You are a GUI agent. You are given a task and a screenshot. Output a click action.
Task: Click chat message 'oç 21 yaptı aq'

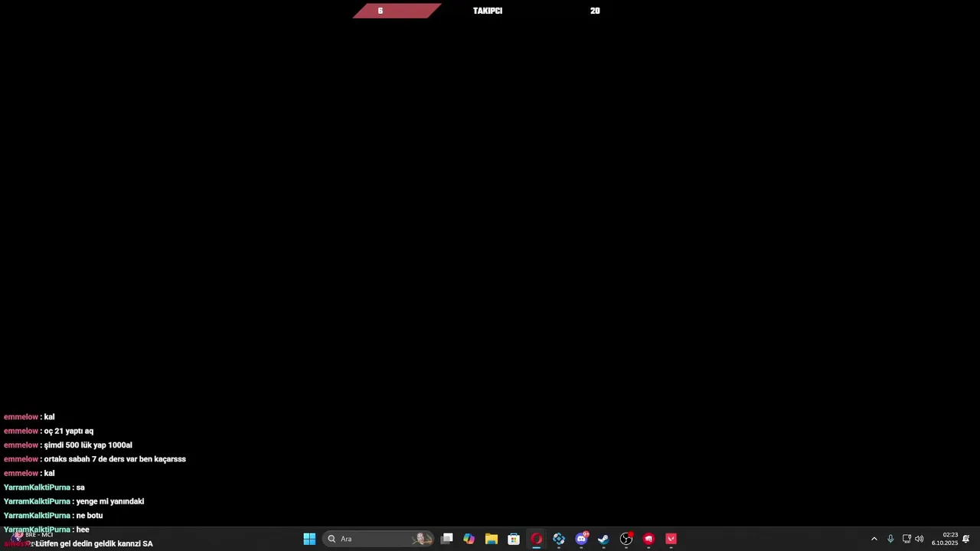pos(69,431)
